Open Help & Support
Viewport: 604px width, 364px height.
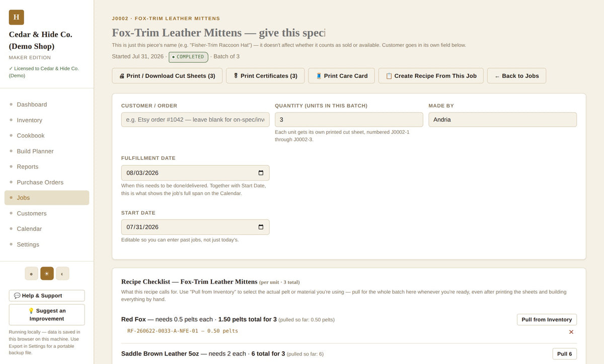coord(47,296)
